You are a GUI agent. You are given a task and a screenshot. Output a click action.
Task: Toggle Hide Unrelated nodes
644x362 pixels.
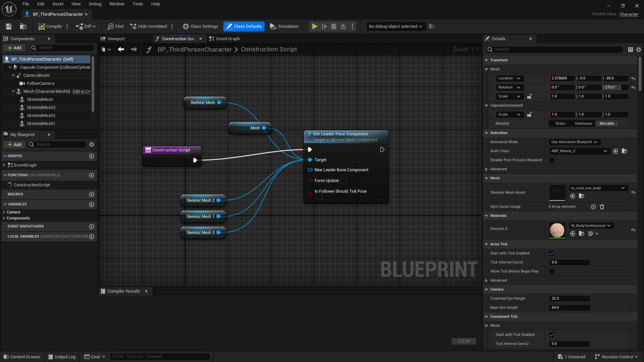[x=149, y=27]
